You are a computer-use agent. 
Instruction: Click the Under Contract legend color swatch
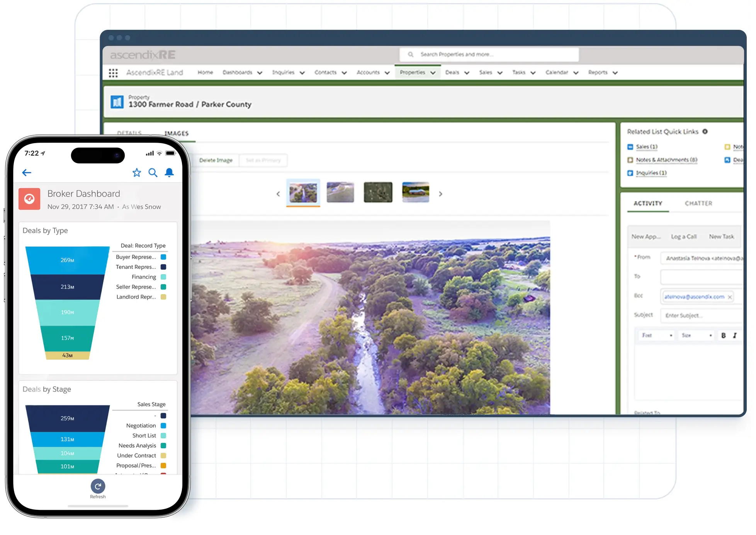(163, 456)
